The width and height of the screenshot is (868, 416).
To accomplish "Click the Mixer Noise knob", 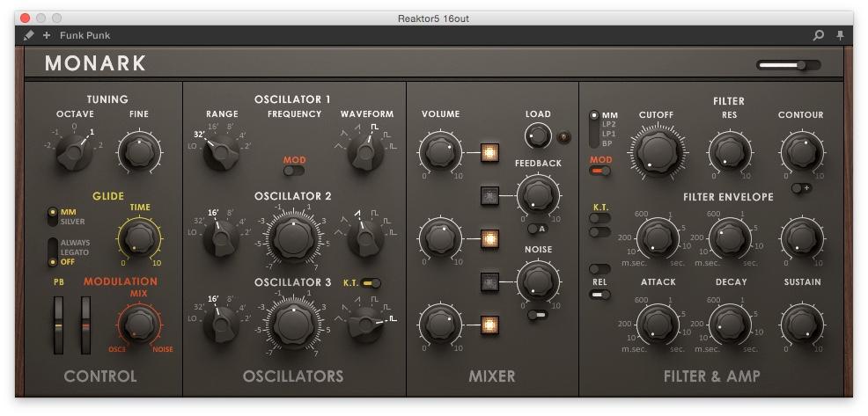I will coord(538,281).
